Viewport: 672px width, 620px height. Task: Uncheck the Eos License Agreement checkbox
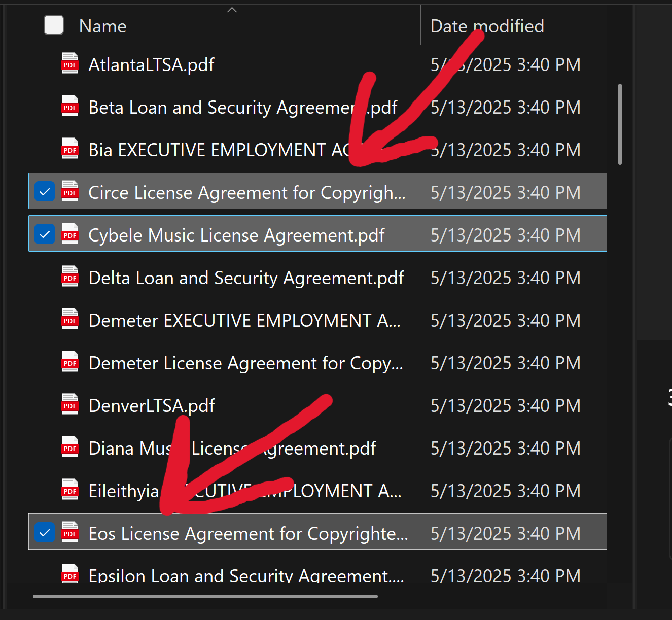45,533
